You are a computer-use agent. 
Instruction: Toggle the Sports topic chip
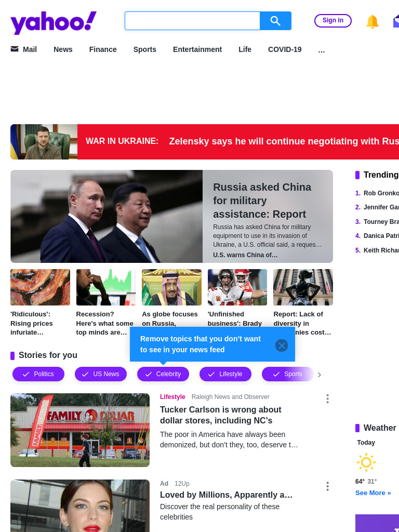click(288, 374)
